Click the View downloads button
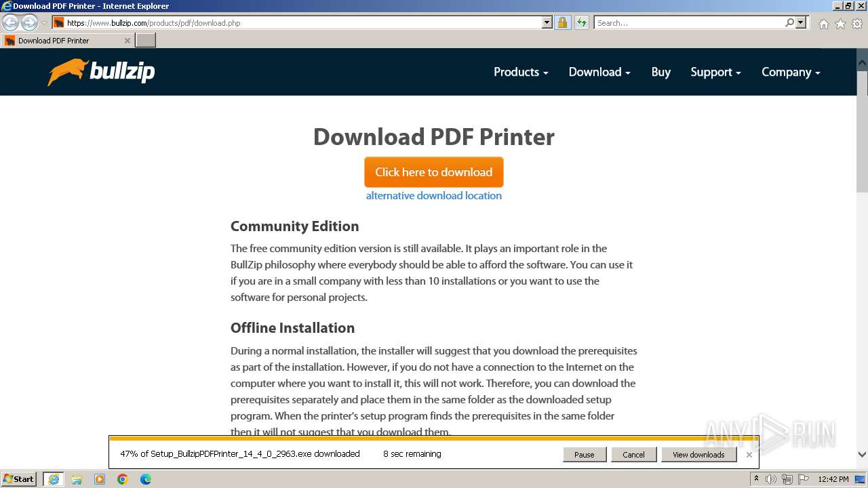This screenshot has height=488, width=868. tap(698, 455)
